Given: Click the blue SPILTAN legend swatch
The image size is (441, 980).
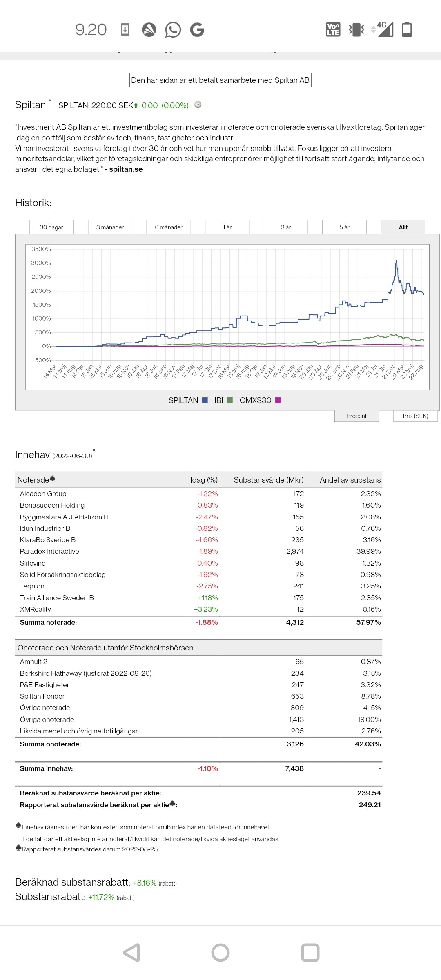Looking at the screenshot, I should [205, 400].
